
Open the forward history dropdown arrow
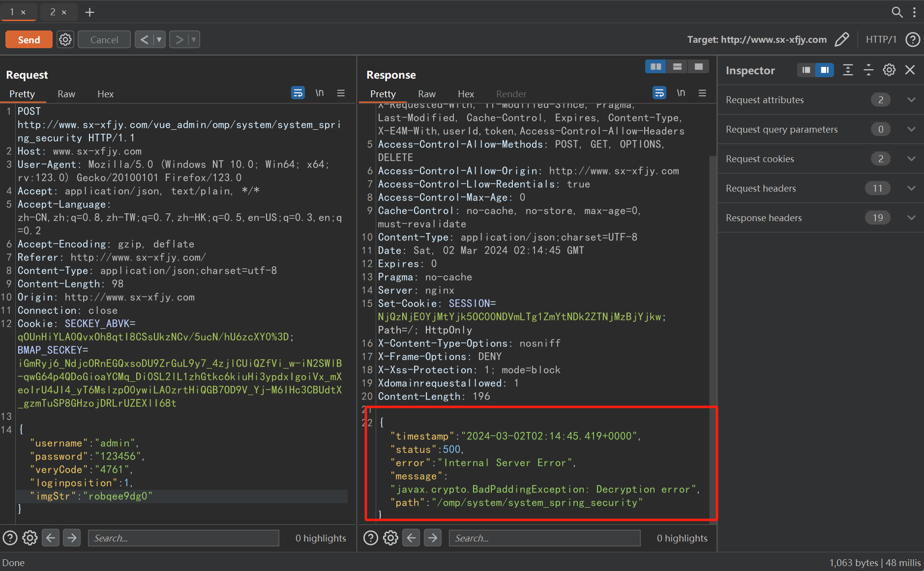194,40
